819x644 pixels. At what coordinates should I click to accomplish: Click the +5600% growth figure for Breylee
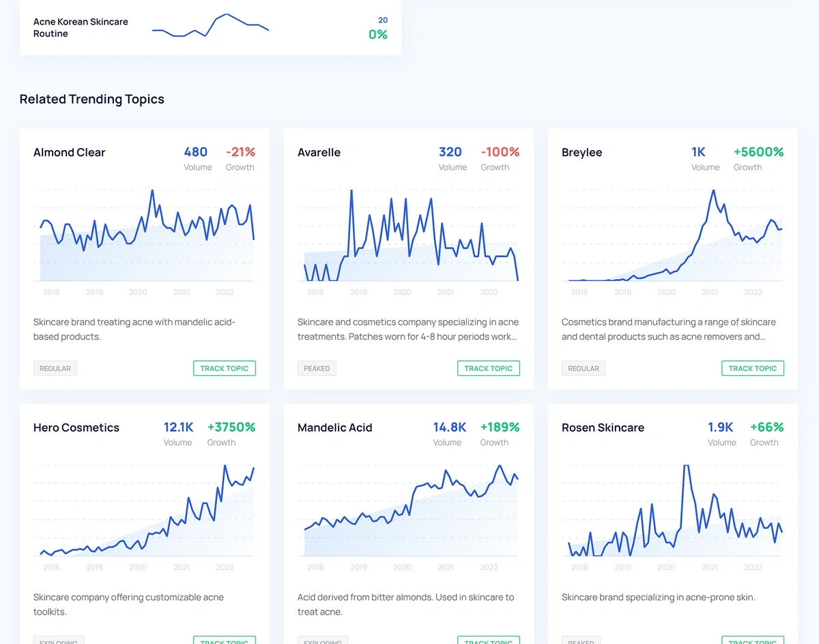tap(759, 152)
